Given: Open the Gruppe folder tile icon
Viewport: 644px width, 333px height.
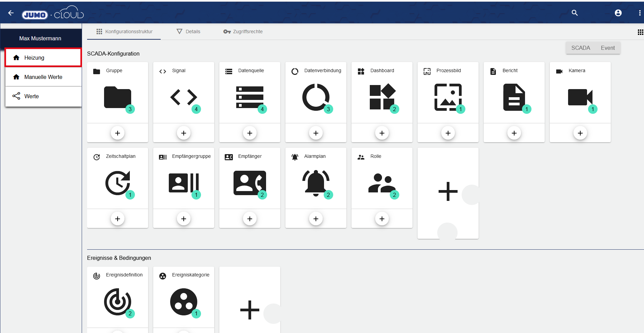Looking at the screenshot, I should [x=117, y=97].
